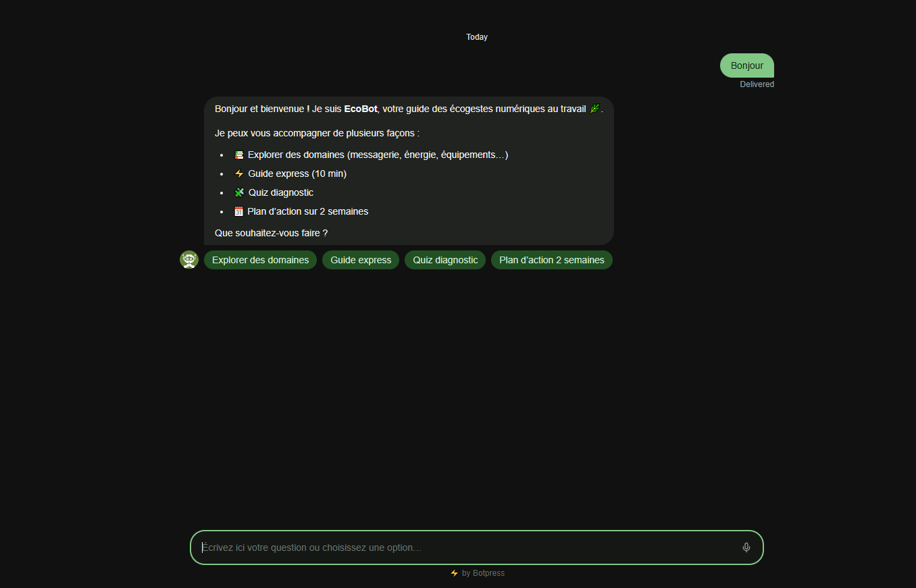Start the Quiz diagnostic option

445,260
